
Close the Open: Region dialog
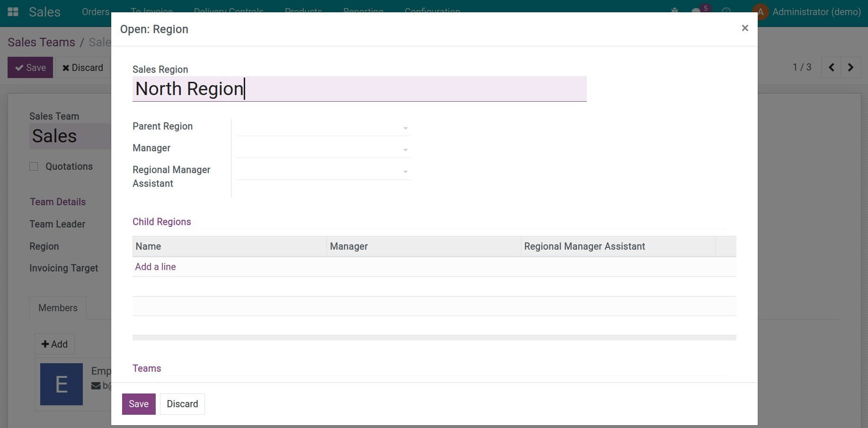(745, 28)
